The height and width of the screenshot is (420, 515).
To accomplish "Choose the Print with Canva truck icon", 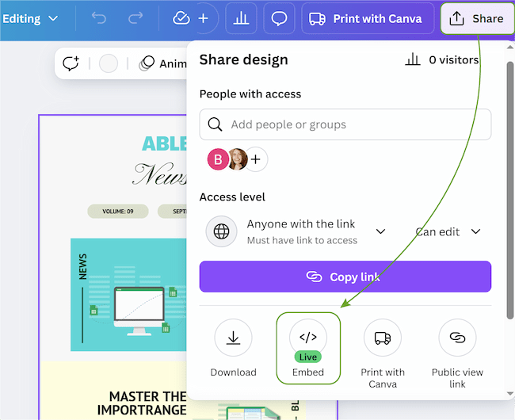I will point(383,338).
